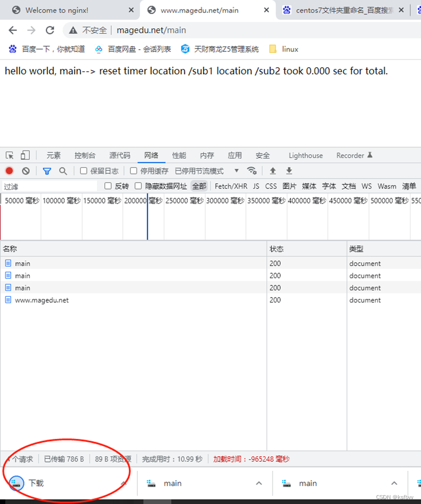Viewport: 421px width, 504px height.
Task: Open the linux bookmarks folder
Action: (284, 49)
